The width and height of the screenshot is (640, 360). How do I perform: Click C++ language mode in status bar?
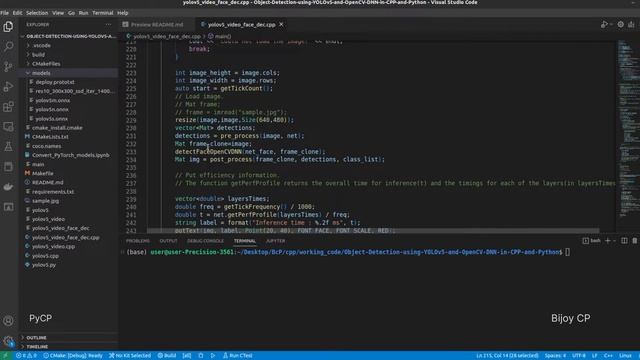click(x=608, y=356)
